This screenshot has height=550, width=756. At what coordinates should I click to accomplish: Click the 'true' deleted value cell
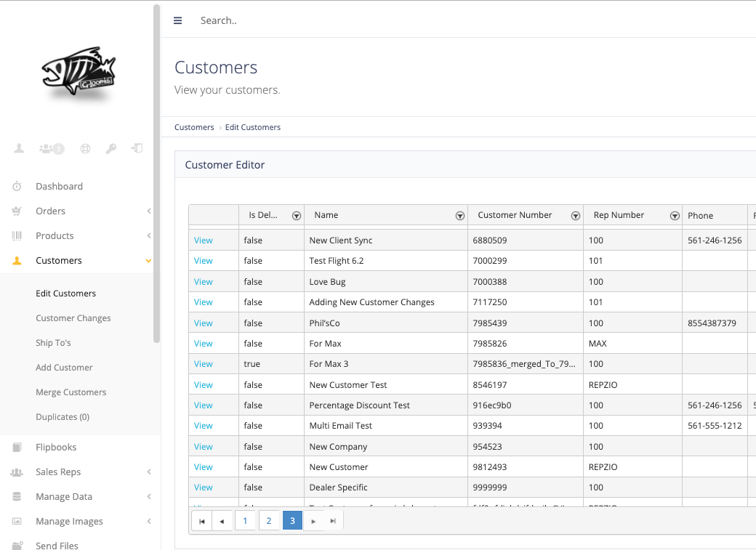coord(271,364)
